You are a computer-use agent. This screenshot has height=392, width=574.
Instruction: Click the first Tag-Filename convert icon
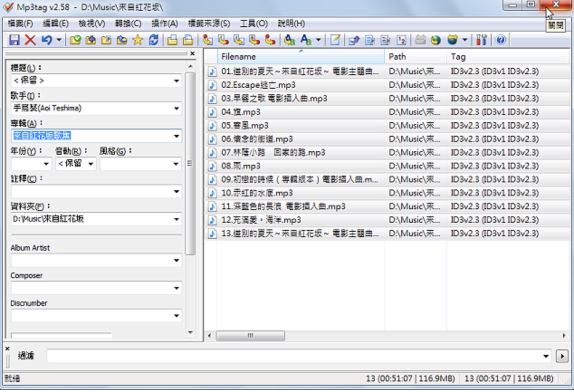tap(208, 40)
